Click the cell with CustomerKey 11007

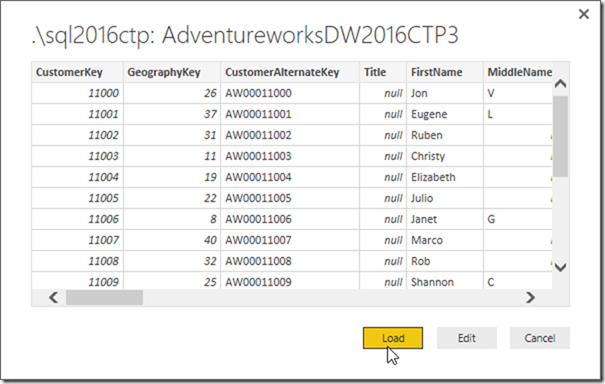click(x=78, y=240)
